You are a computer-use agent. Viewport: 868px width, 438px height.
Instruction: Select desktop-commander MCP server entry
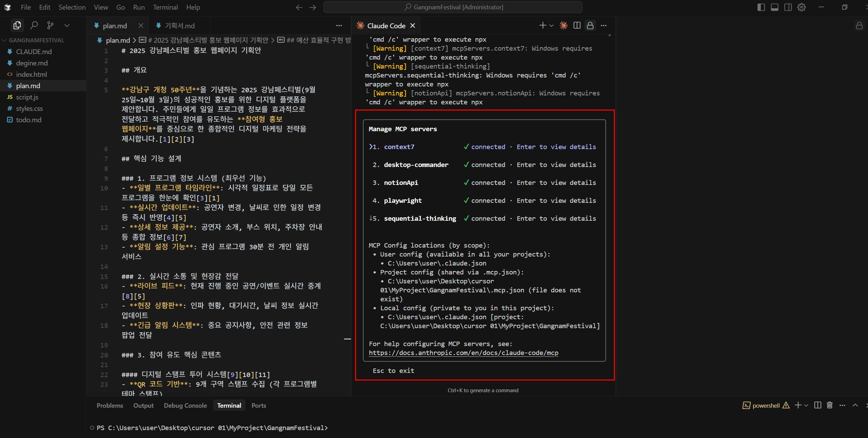click(482, 165)
